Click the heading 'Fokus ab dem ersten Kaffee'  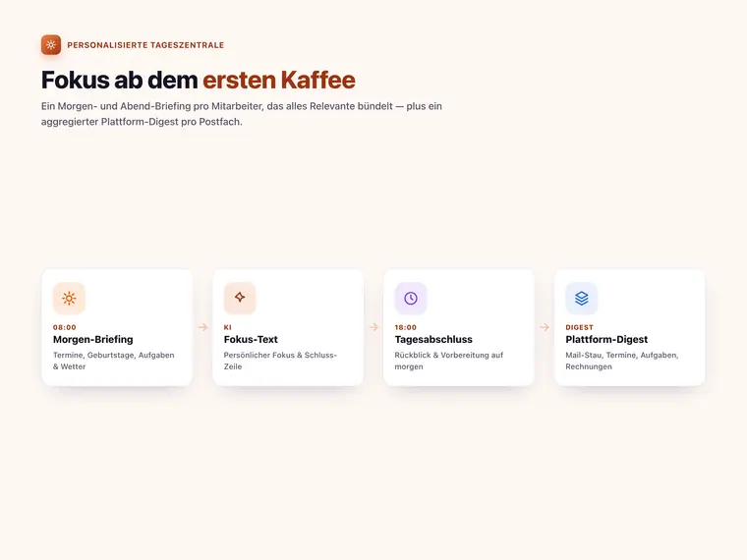click(199, 80)
